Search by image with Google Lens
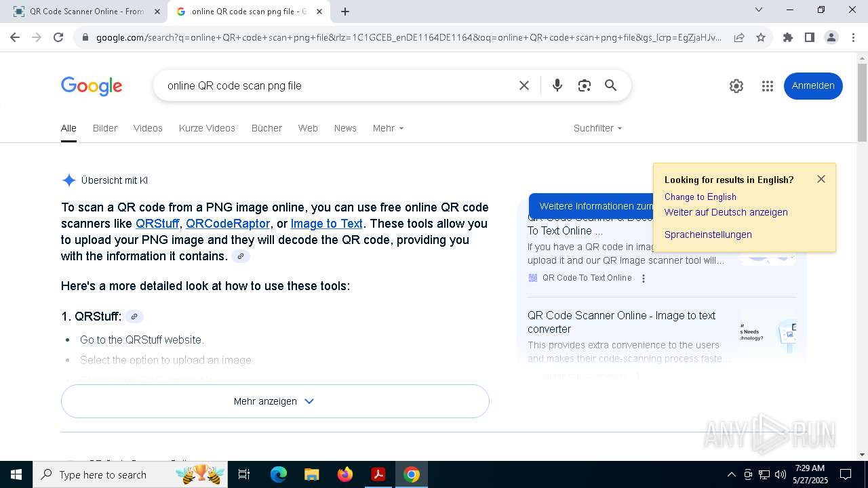This screenshot has height=488, width=868. point(585,85)
